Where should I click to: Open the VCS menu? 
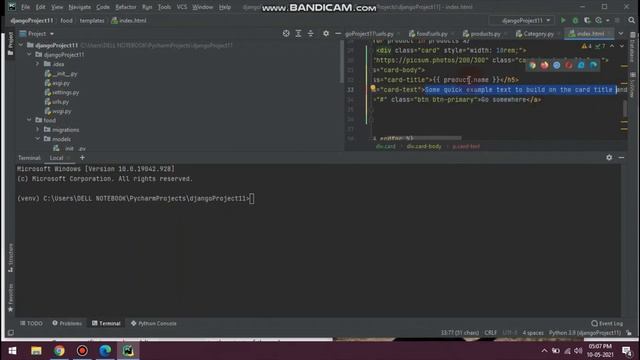point(182,7)
